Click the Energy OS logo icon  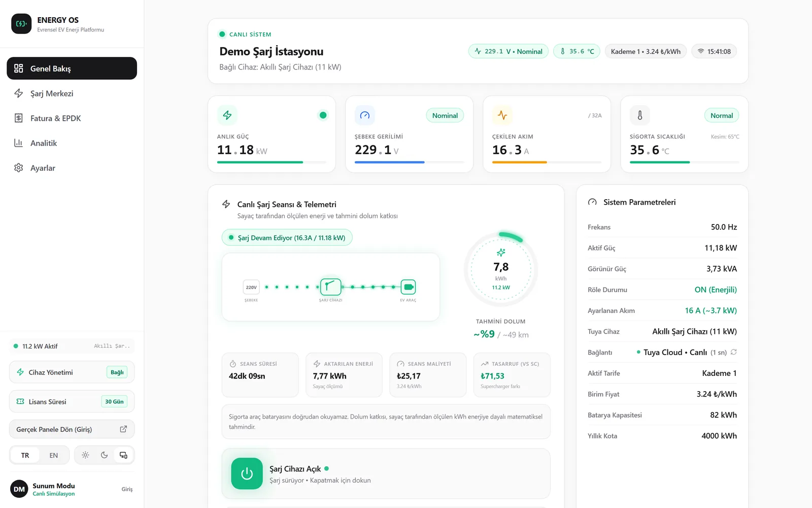(21, 24)
